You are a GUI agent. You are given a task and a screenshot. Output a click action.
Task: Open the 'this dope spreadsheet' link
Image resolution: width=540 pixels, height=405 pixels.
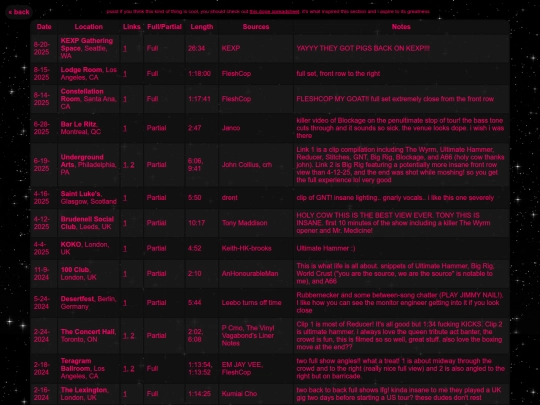(x=274, y=11)
